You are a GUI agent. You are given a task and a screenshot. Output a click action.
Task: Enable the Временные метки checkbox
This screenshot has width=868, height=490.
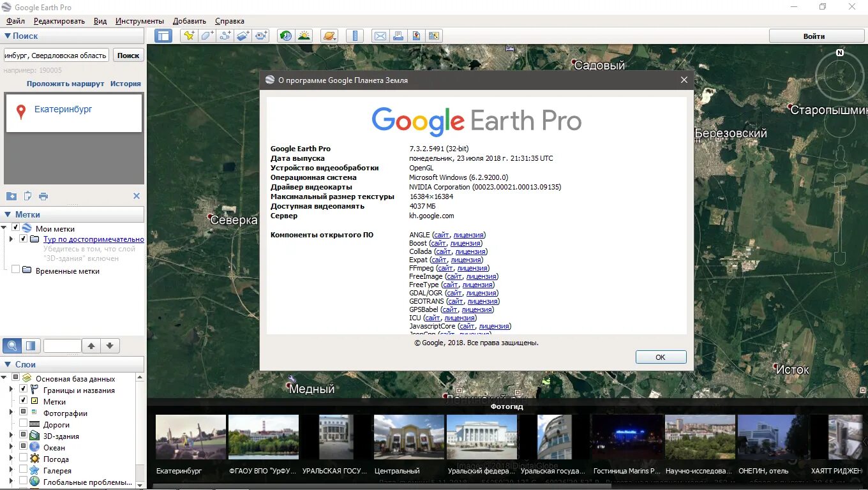(15, 270)
